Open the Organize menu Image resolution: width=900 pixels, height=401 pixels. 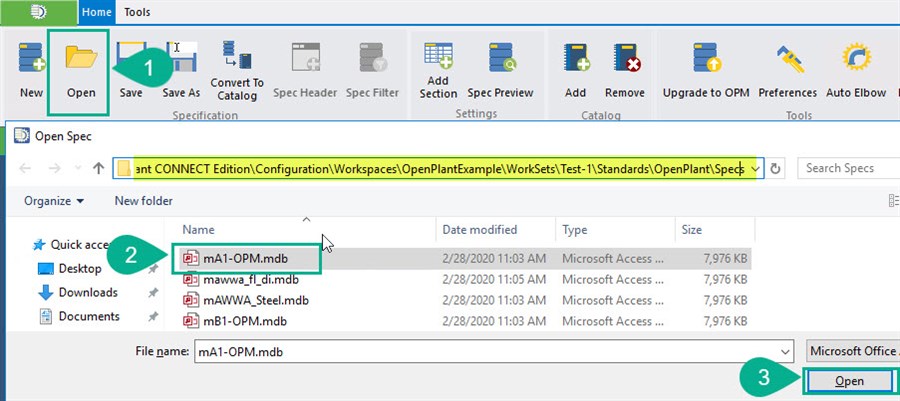pos(54,201)
